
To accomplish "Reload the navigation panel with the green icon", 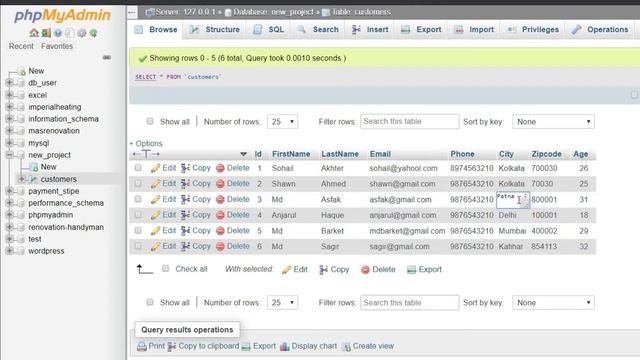I will coord(93,33).
